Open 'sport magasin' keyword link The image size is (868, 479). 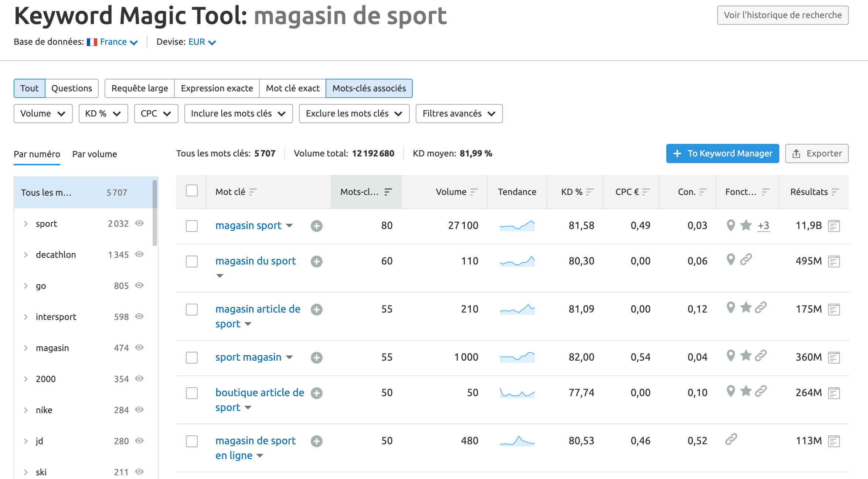point(248,357)
